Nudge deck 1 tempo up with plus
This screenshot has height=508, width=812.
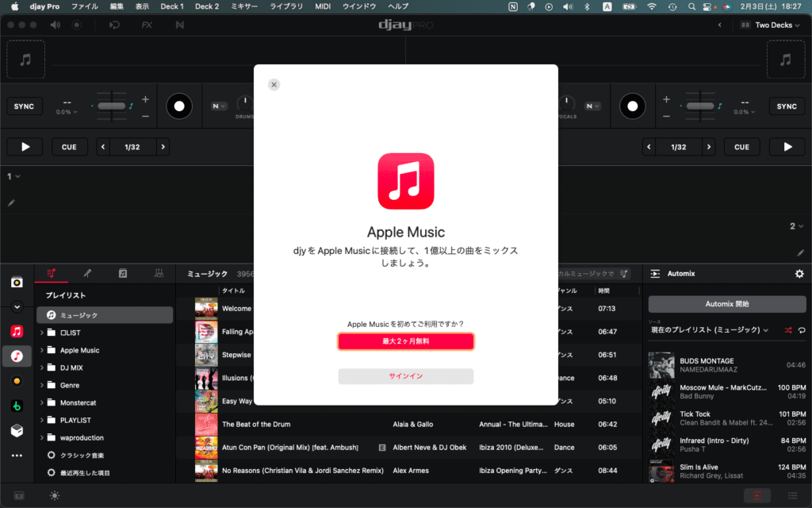(x=146, y=99)
